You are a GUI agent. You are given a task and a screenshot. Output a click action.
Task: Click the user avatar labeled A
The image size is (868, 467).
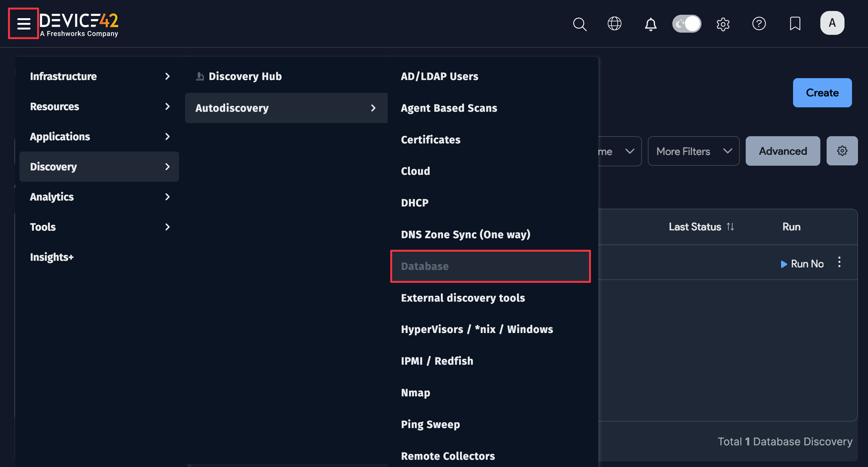(832, 23)
